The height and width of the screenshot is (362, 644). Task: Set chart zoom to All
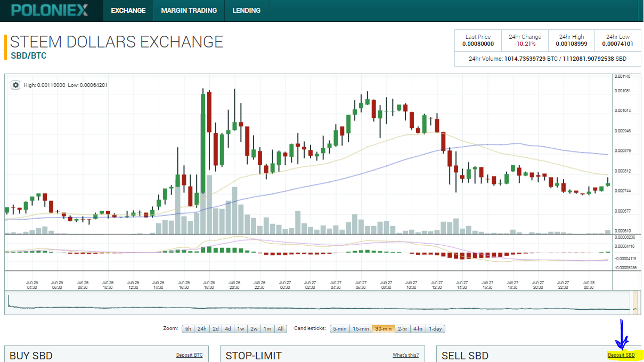pyautogui.click(x=280, y=328)
